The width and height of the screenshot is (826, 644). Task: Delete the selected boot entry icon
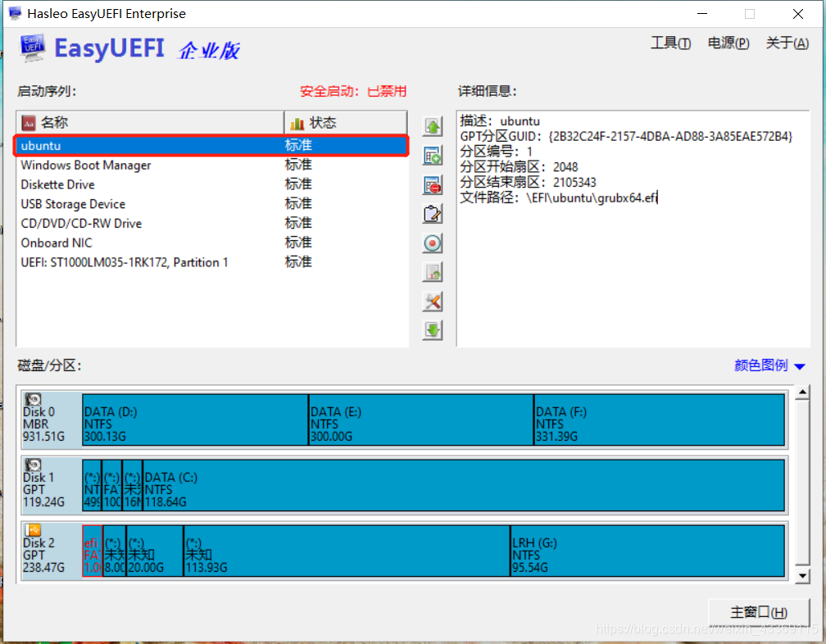[433, 185]
